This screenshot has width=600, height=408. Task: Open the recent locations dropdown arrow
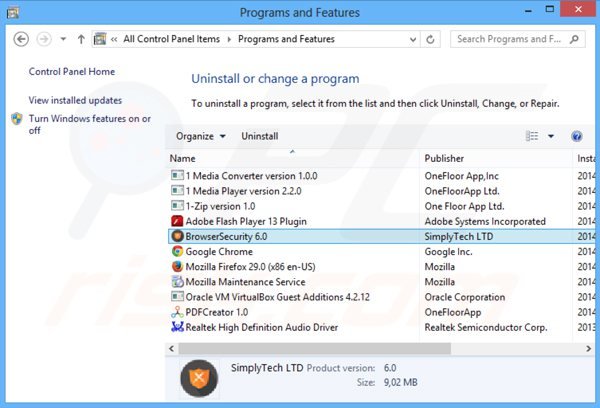click(64, 39)
